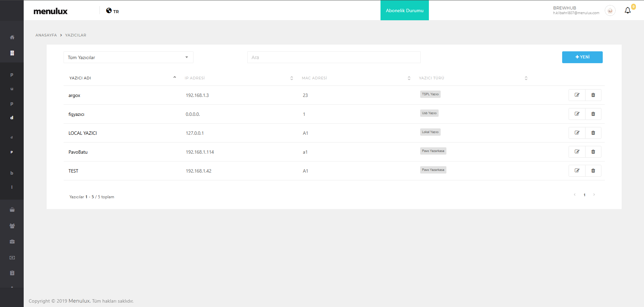Sort by Yazıcı Adı column

point(80,78)
